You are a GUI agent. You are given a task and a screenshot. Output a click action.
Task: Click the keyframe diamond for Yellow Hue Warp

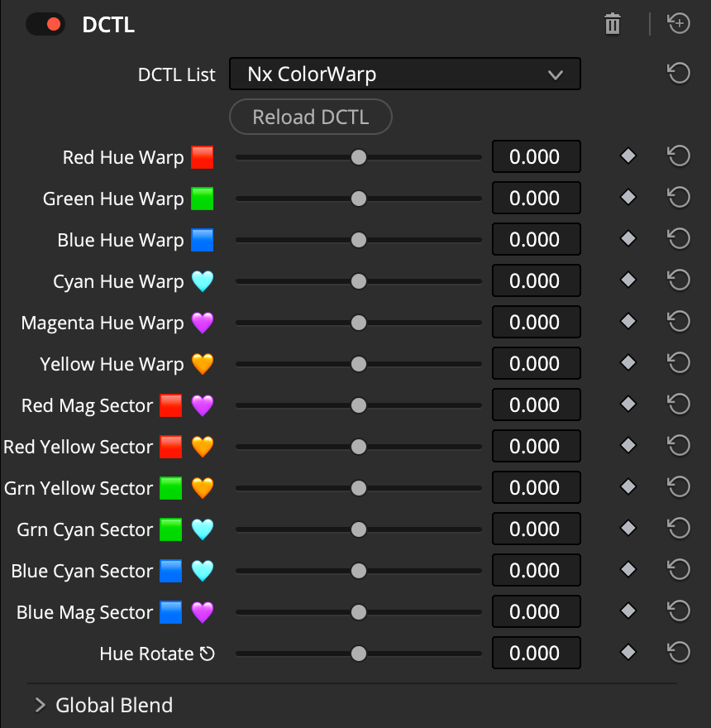[628, 362]
